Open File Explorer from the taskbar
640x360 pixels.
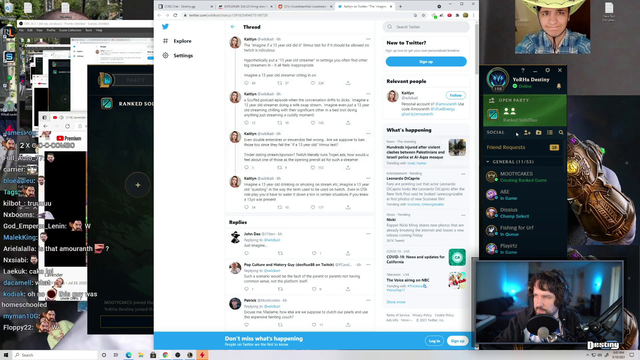point(141,355)
